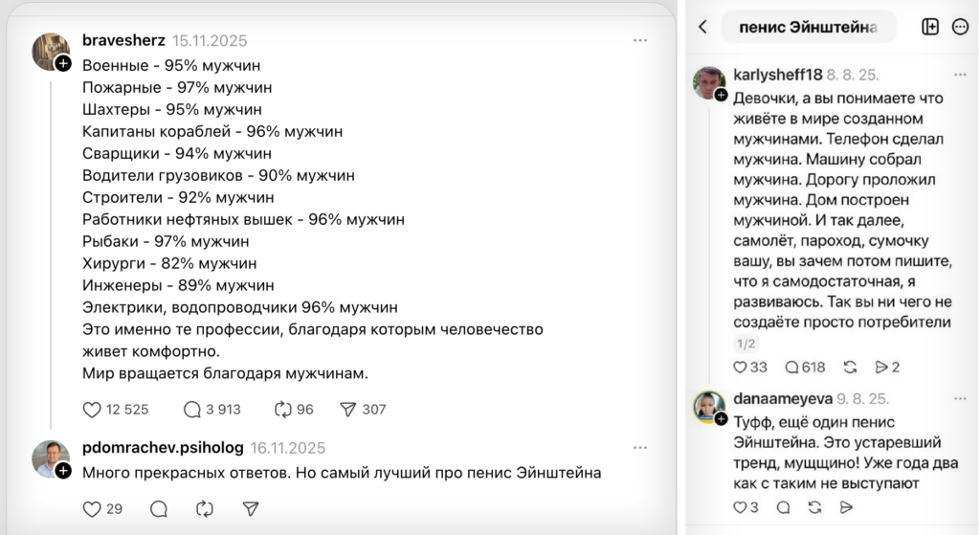Repost the bravesherz post

282,410
